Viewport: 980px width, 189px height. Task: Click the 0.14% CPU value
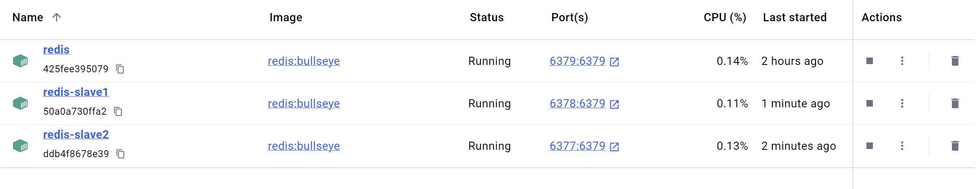[x=732, y=61]
